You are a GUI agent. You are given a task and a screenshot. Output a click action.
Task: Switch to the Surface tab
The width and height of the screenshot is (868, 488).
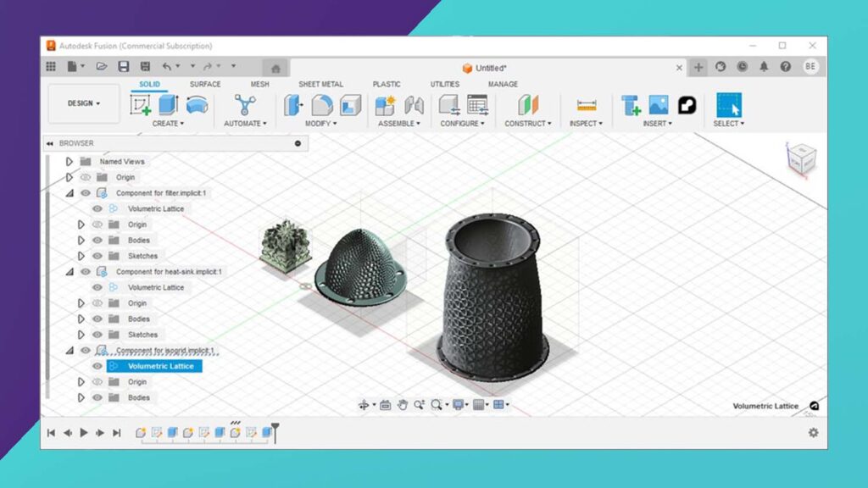click(204, 84)
